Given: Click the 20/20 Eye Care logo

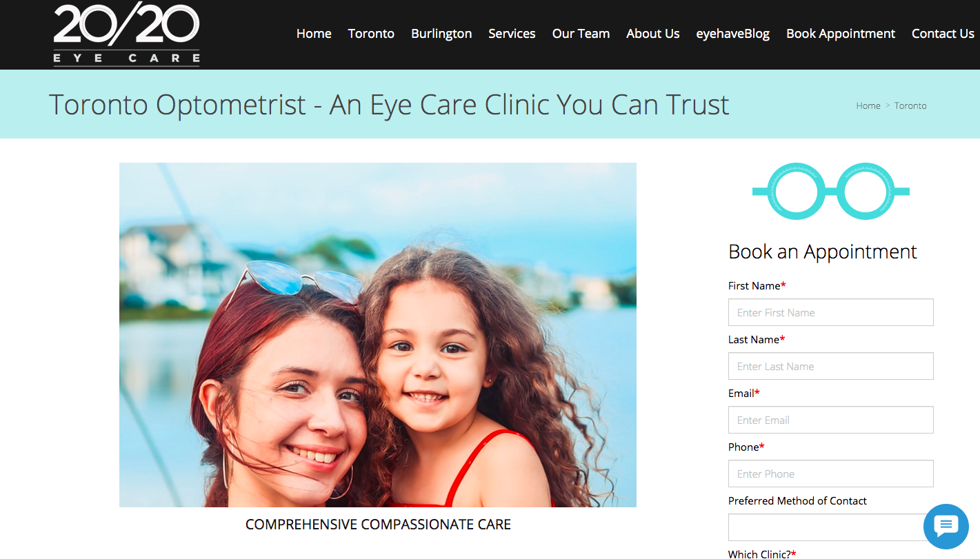Looking at the screenshot, I should point(127,34).
